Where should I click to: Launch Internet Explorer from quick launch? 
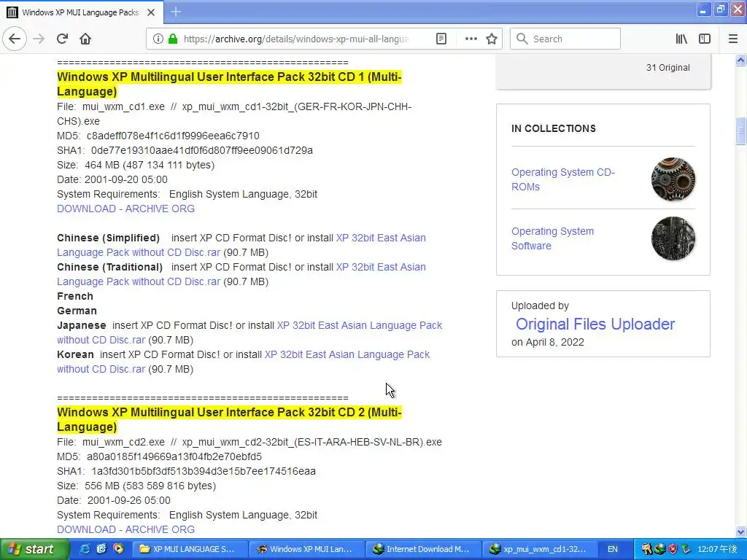(85, 549)
